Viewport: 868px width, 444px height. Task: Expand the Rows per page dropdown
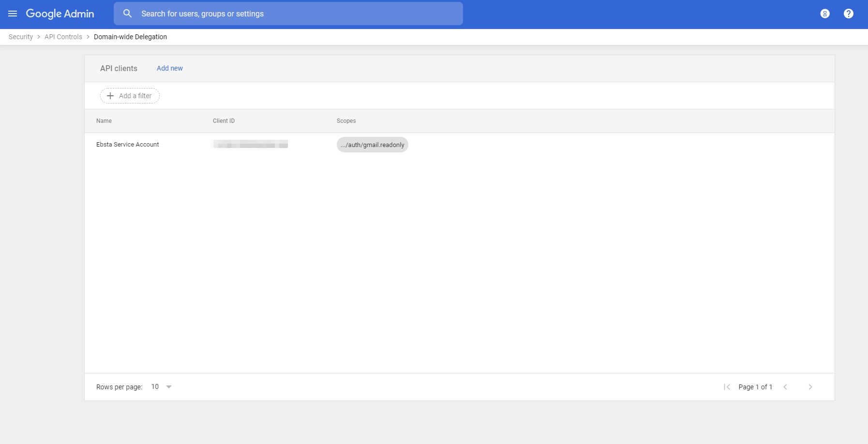(162, 387)
